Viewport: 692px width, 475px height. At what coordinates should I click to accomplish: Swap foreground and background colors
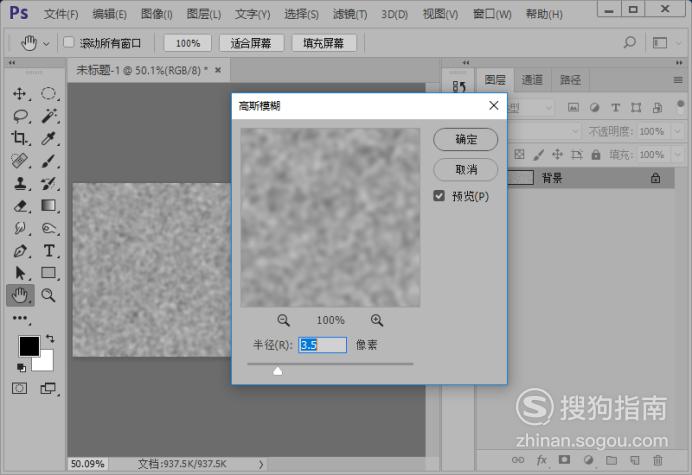click(x=50, y=339)
